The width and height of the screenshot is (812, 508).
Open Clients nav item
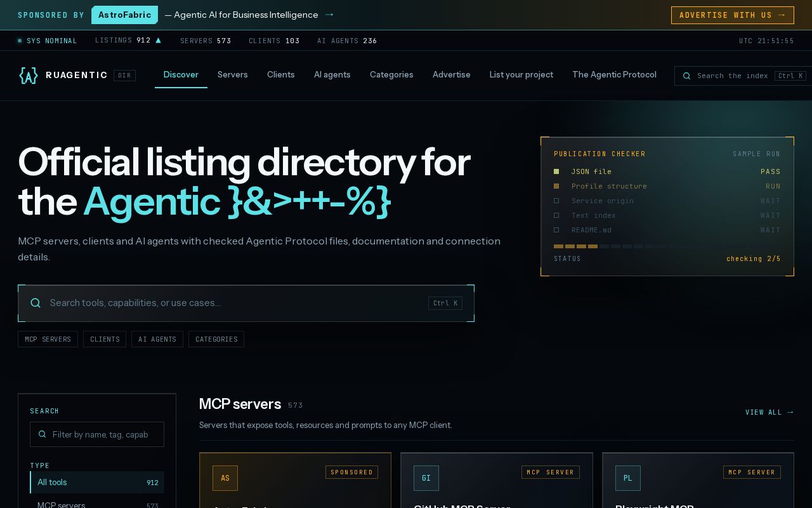[281, 75]
